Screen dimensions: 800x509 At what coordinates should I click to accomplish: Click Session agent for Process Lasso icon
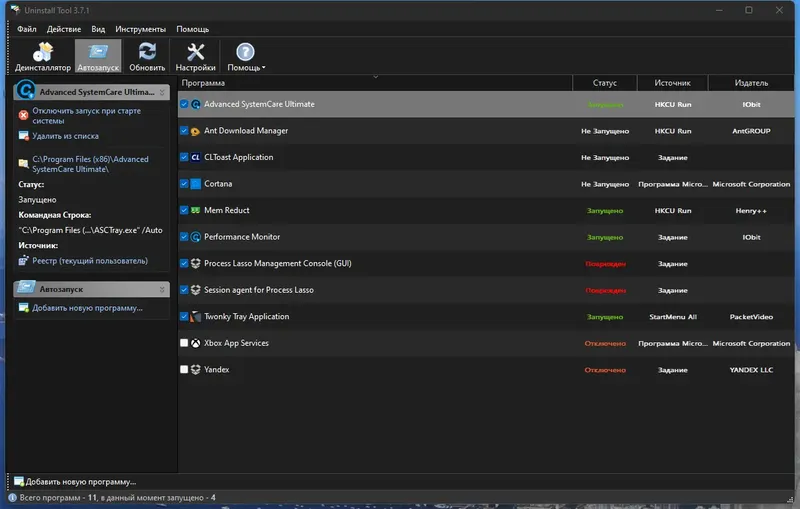(195, 290)
